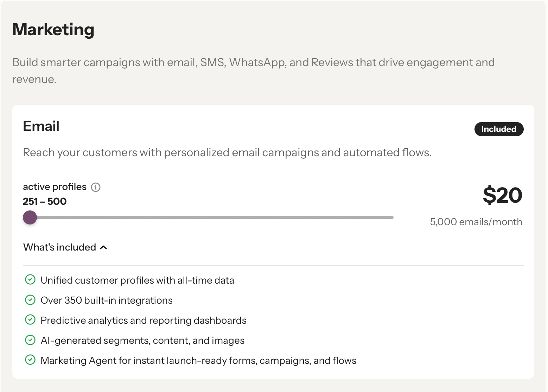Click the checkmark icon next to "Over 350 built-in integrations"
Image resolution: width=548 pixels, height=392 pixels.
(30, 300)
